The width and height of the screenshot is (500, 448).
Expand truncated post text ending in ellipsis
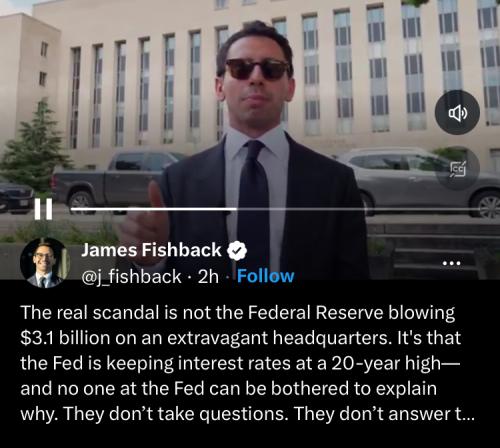point(464,414)
